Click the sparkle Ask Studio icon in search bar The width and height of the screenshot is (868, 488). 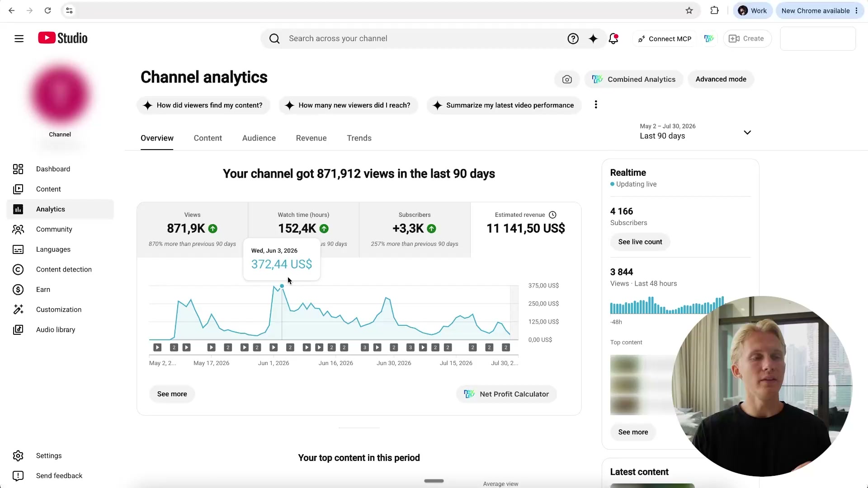pyautogui.click(x=593, y=39)
